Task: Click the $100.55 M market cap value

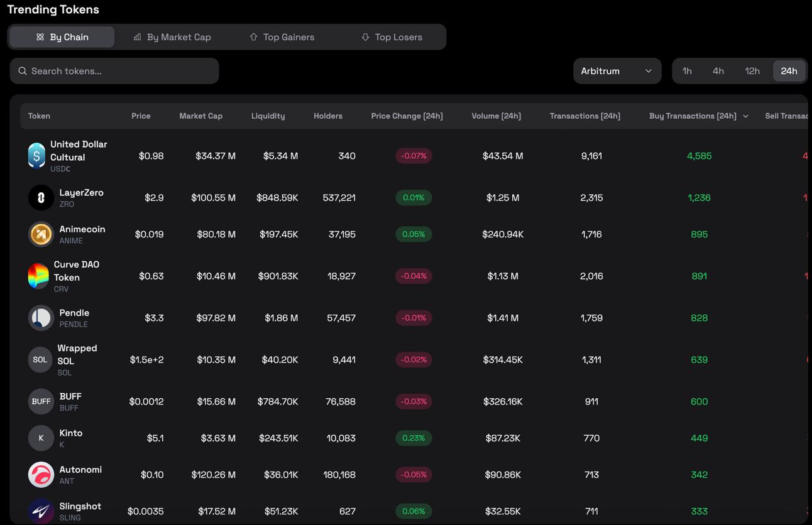Action: 214,198
